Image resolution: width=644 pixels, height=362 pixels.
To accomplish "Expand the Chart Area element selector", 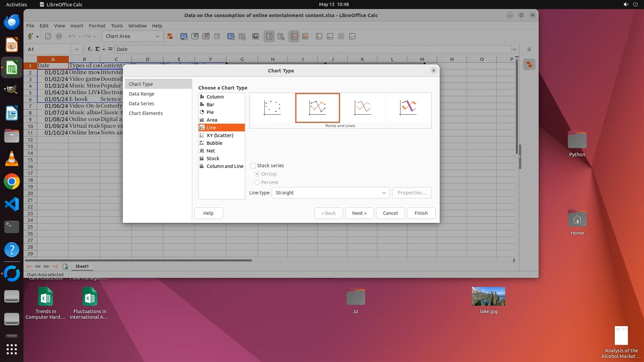I will pyautogui.click(x=157, y=36).
